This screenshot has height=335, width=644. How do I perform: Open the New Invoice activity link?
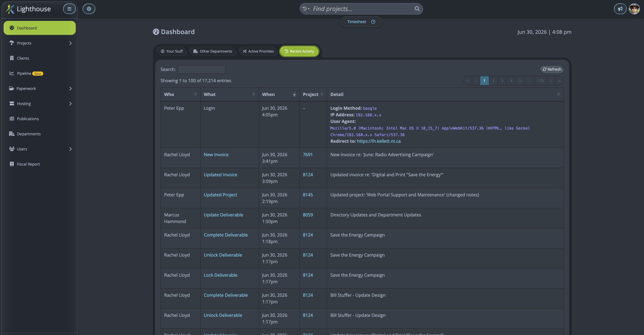[x=216, y=155]
